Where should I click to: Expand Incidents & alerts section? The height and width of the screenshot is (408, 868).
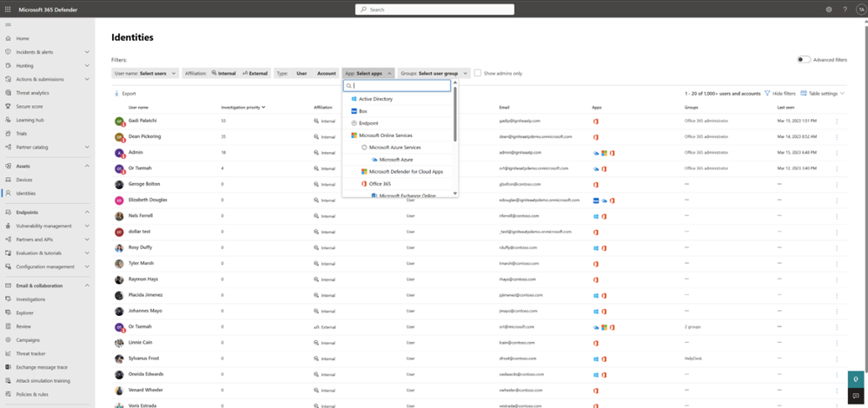coord(87,52)
